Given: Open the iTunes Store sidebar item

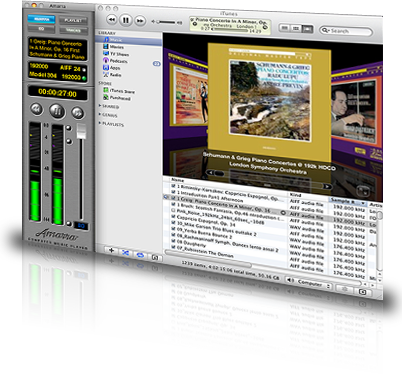Looking at the screenshot, I should point(122,91).
